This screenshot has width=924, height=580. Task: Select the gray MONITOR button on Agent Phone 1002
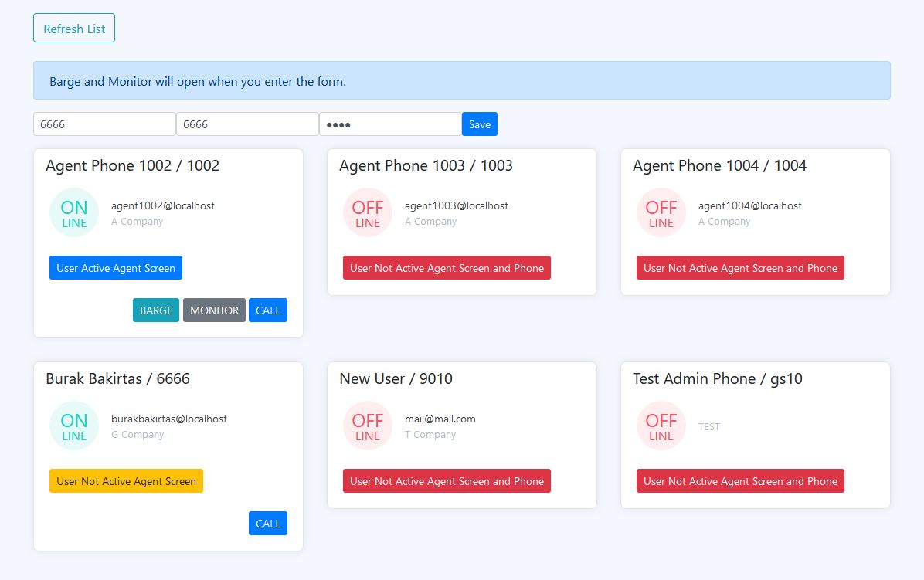(x=214, y=310)
